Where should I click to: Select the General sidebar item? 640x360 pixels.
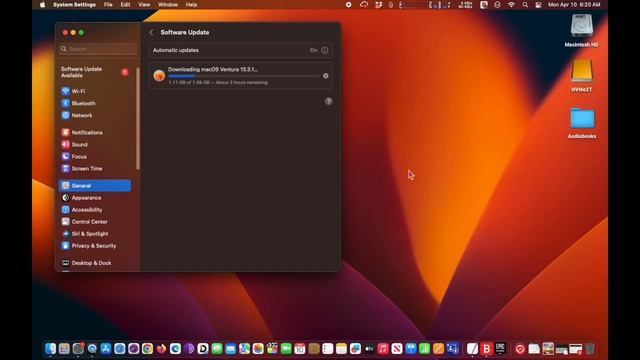pyautogui.click(x=95, y=185)
